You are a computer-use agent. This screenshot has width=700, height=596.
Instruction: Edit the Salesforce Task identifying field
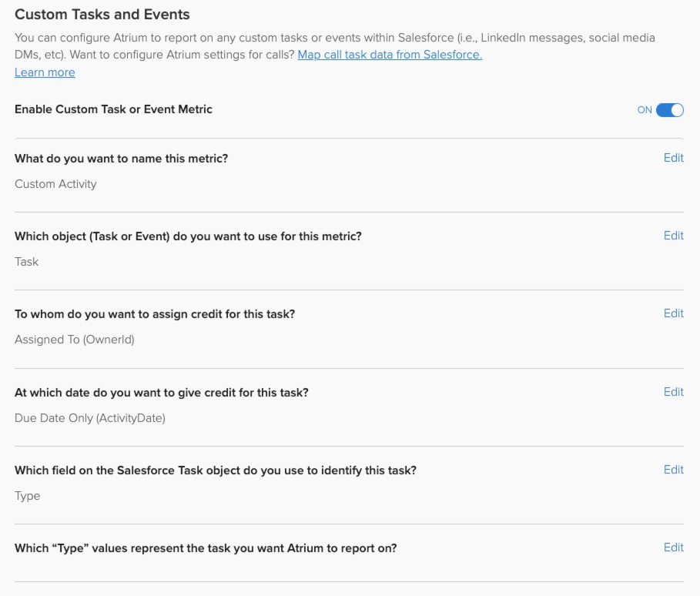click(x=673, y=469)
